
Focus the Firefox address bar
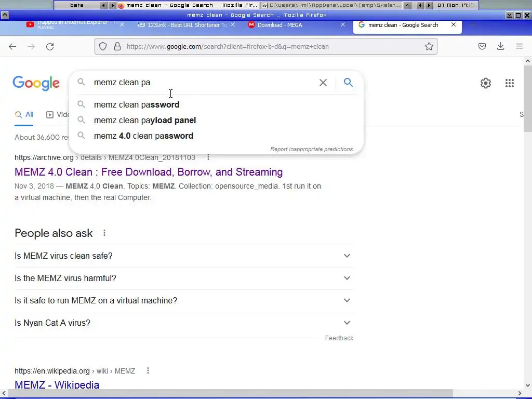(266, 46)
